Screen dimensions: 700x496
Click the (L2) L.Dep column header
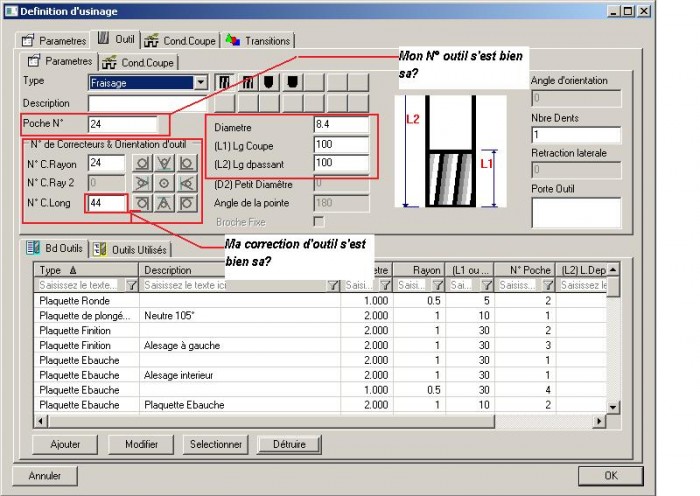tap(581, 270)
